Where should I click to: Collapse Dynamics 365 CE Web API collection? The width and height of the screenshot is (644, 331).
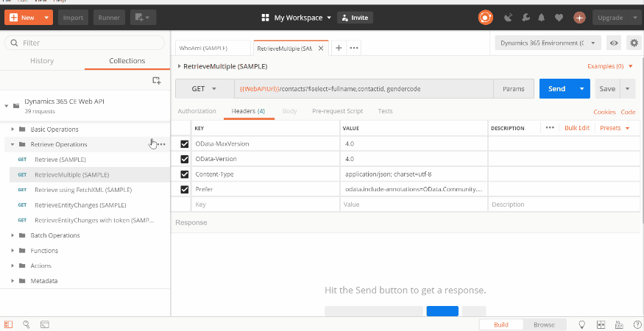point(6,106)
